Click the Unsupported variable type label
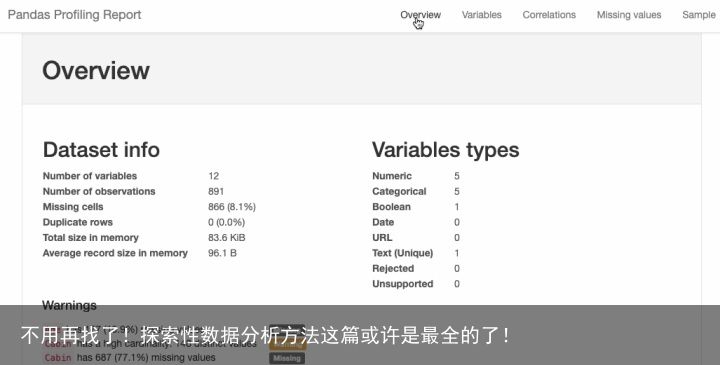Image resolution: width=720 pixels, height=365 pixels. [x=403, y=284]
